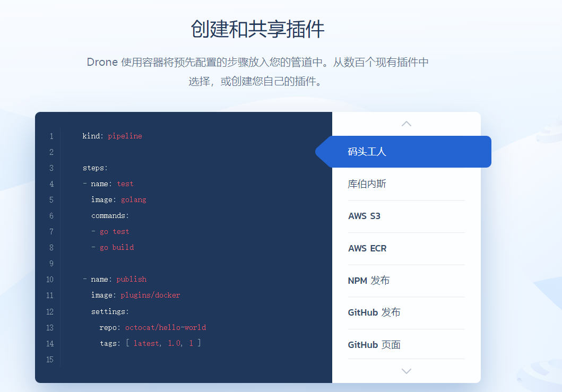Click the down chevron below plugin list

407,371
